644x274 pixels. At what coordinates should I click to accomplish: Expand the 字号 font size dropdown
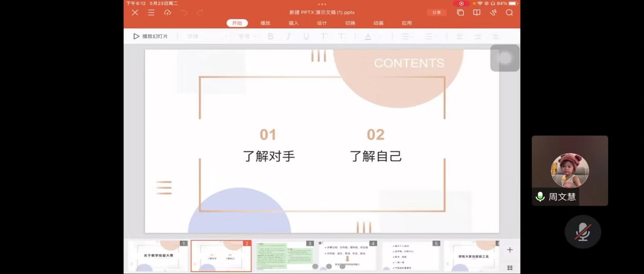tap(247, 36)
